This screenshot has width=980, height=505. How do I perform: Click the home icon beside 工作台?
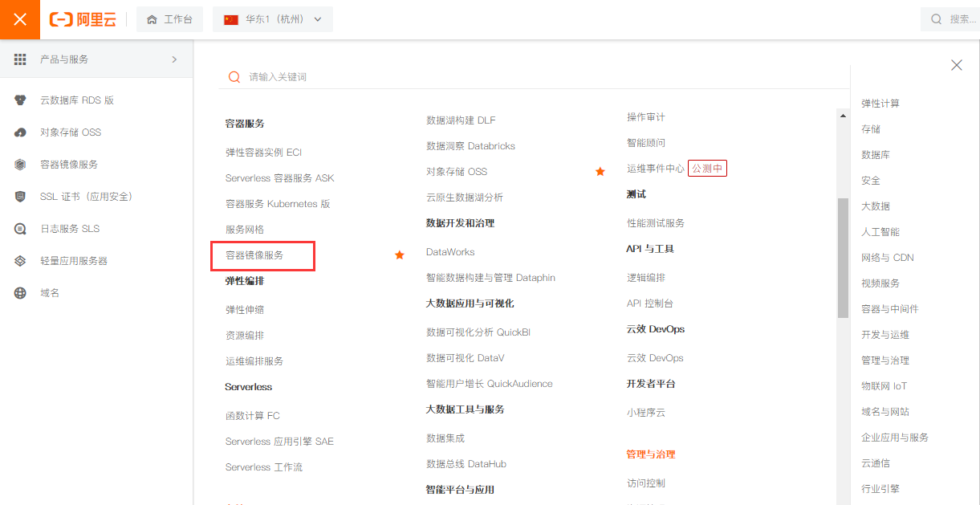(152, 19)
